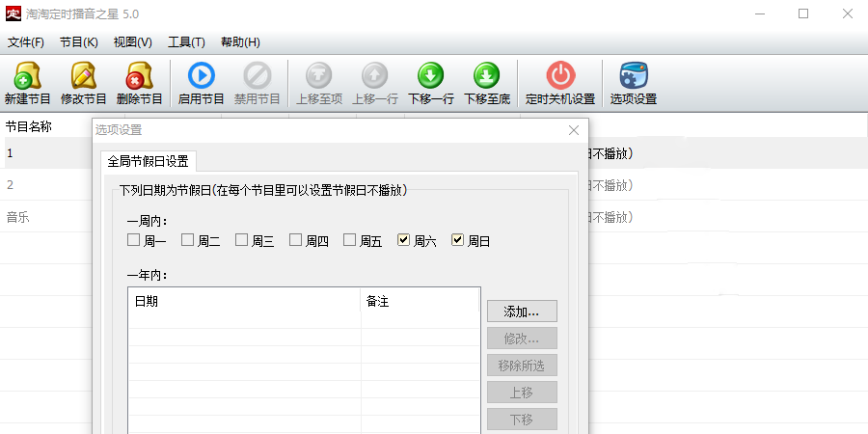Click the 删除节目 toolbar icon
This screenshot has width=868, height=434.
[x=139, y=75]
